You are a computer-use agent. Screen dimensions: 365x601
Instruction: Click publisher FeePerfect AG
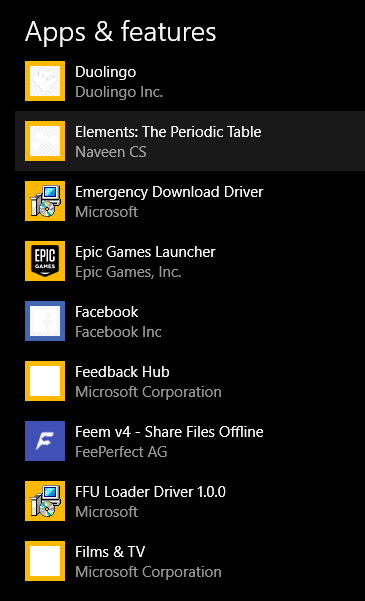click(x=121, y=452)
